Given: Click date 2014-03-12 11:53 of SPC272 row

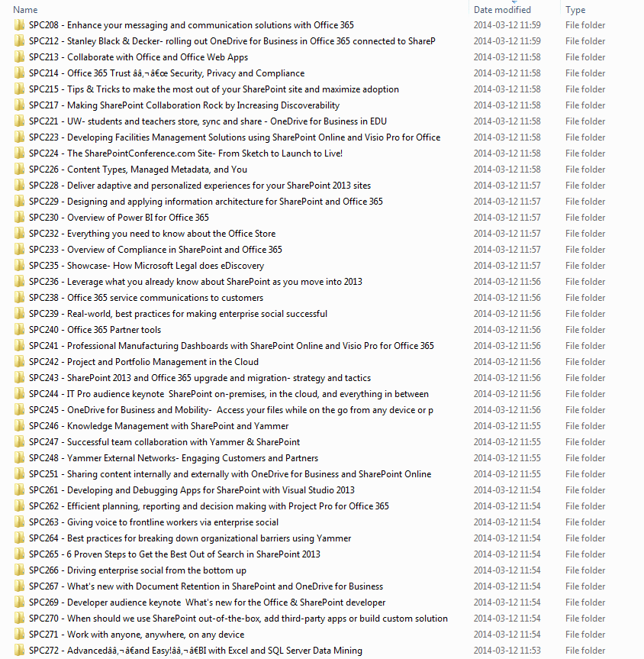Looking at the screenshot, I should pyautogui.click(x=507, y=651).
